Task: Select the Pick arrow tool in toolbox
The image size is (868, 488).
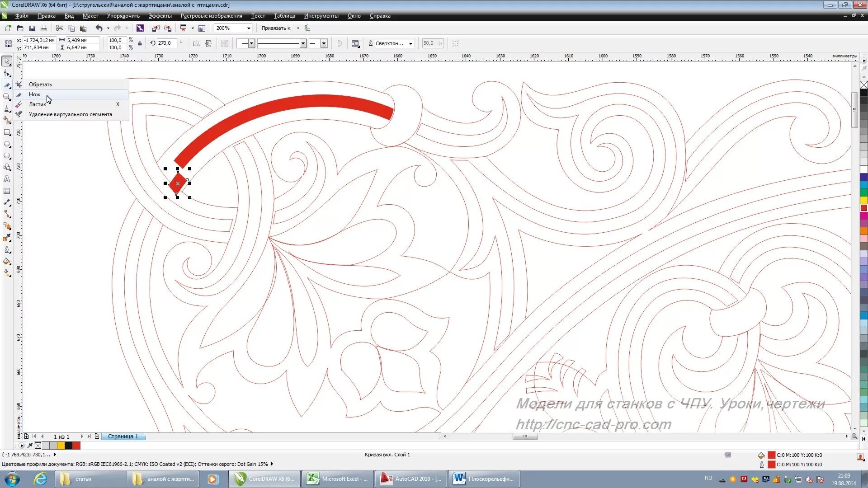Action: click(x=7, y=61)
